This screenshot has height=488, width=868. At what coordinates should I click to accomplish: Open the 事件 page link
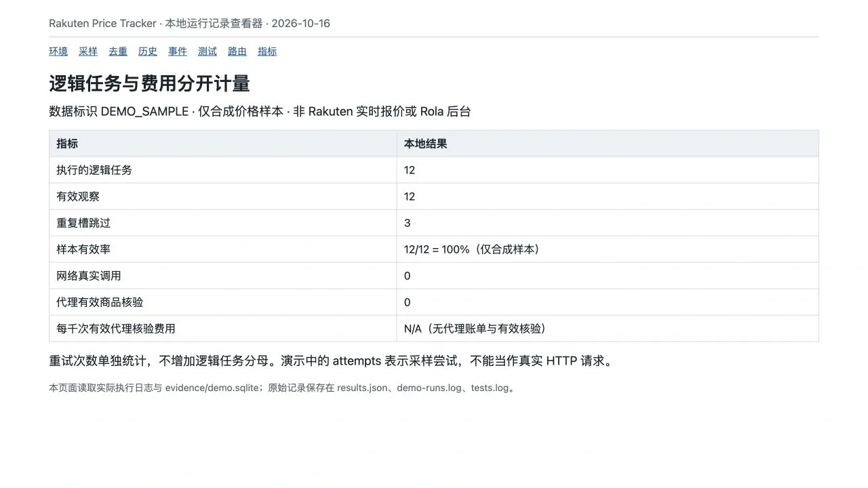[x=178, y=52]
